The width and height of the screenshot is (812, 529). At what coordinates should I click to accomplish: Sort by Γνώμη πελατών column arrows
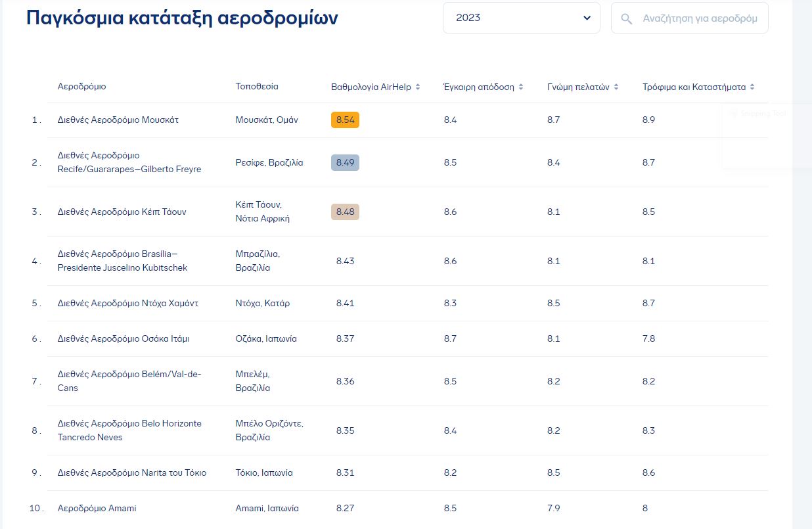click(616, 87)
